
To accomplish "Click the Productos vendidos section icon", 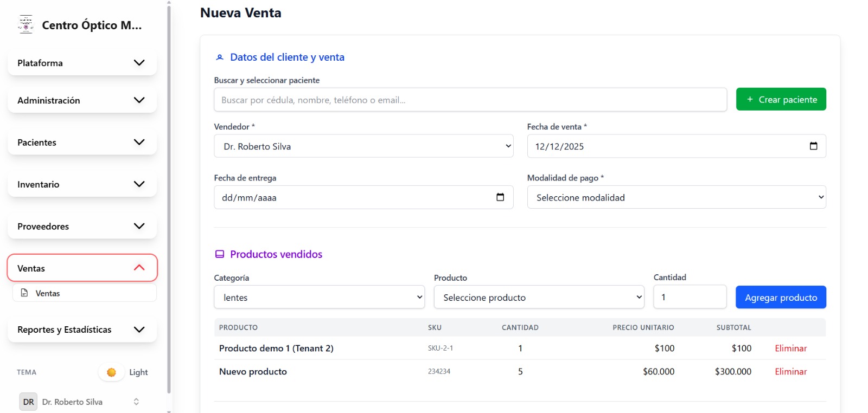I will (x=220, y=254).
